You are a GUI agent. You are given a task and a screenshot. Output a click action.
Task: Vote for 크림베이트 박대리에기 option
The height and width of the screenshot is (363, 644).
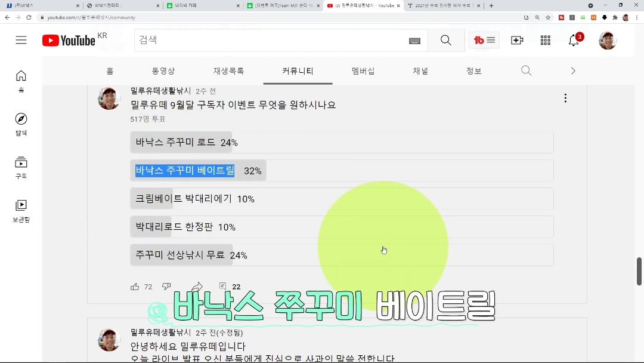click(x=342, y=199)
